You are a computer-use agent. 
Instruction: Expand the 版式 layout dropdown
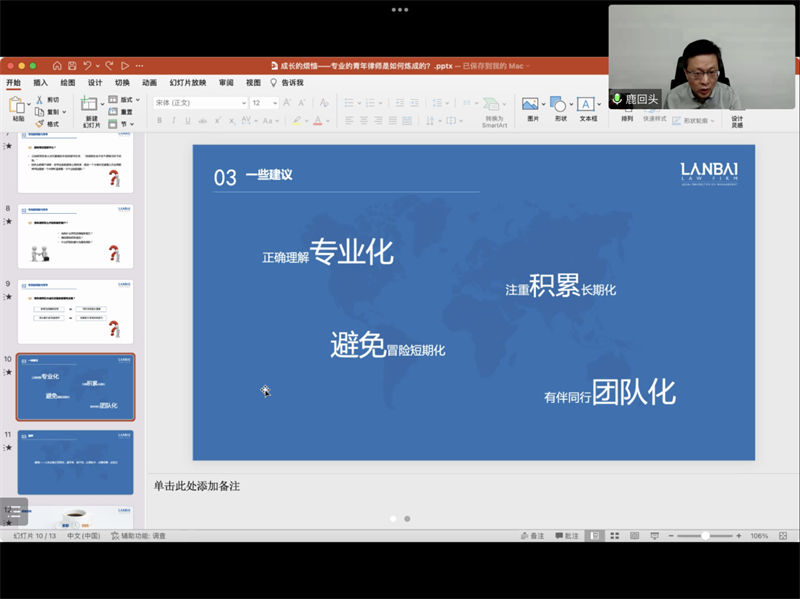tap(126, 100)
